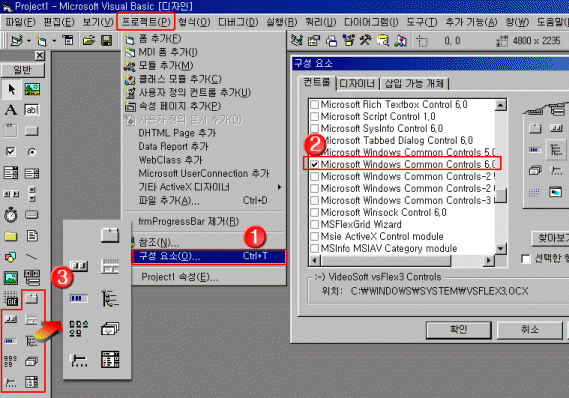This screenshot has width=569, height=398.
Task: Click the 확인 button
Action: pyautogui.click(x=458, y=330)
